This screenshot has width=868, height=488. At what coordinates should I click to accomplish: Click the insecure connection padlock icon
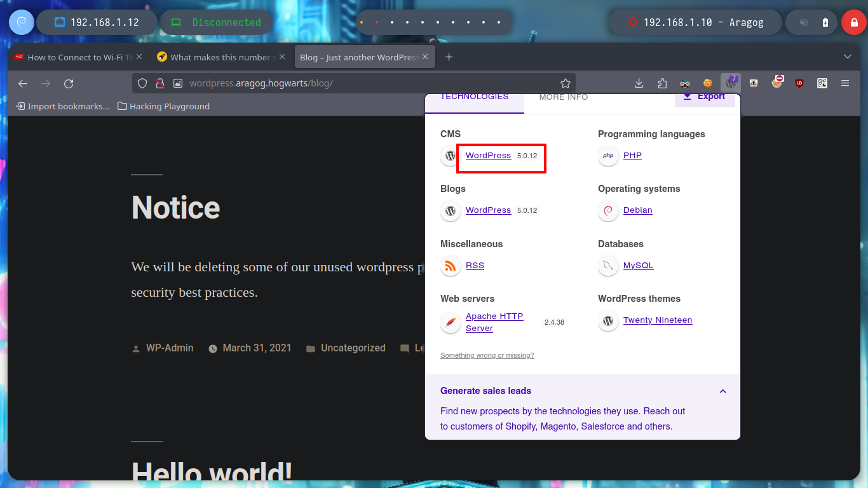pos(160,83)
